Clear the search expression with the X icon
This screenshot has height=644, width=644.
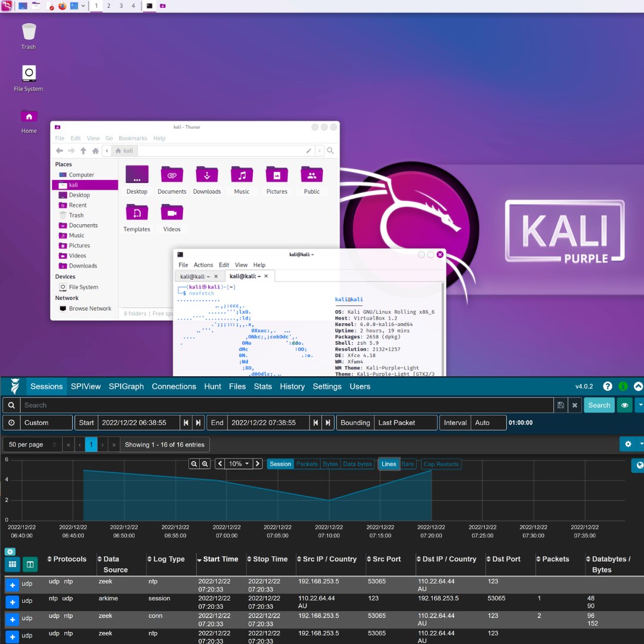(575, 405)
